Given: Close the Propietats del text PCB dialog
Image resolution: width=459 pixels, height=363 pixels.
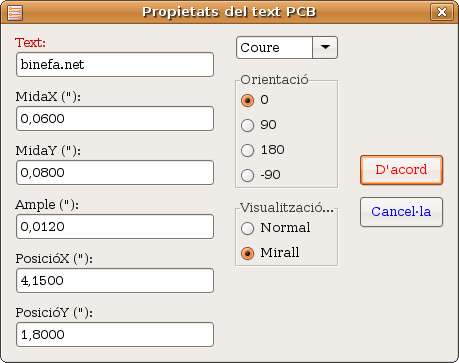Looking at the screenshot, I should [442, 12].
